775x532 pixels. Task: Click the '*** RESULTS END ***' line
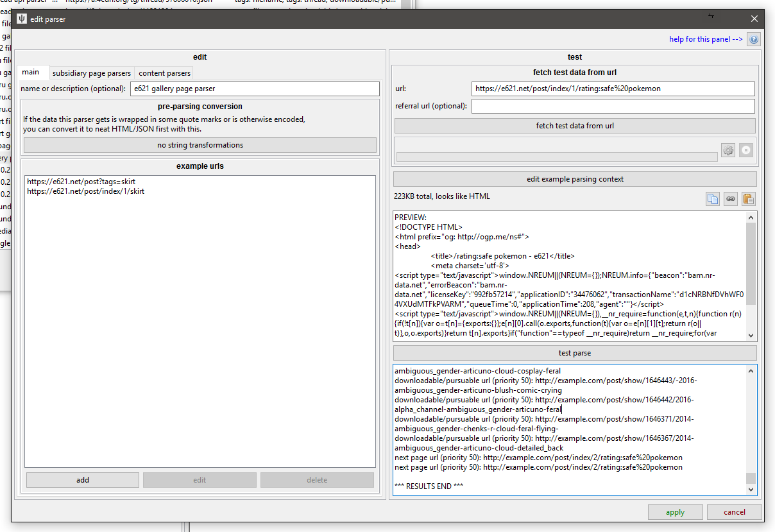pyautogui.click(x=429, y=486)
